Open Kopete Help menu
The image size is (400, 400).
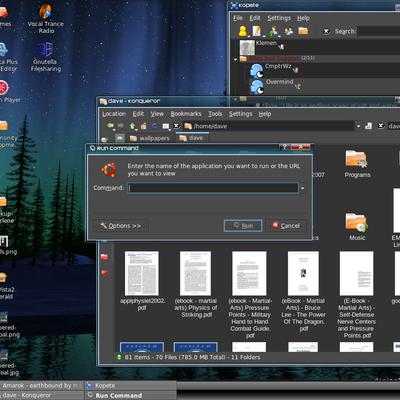[303, 18]
